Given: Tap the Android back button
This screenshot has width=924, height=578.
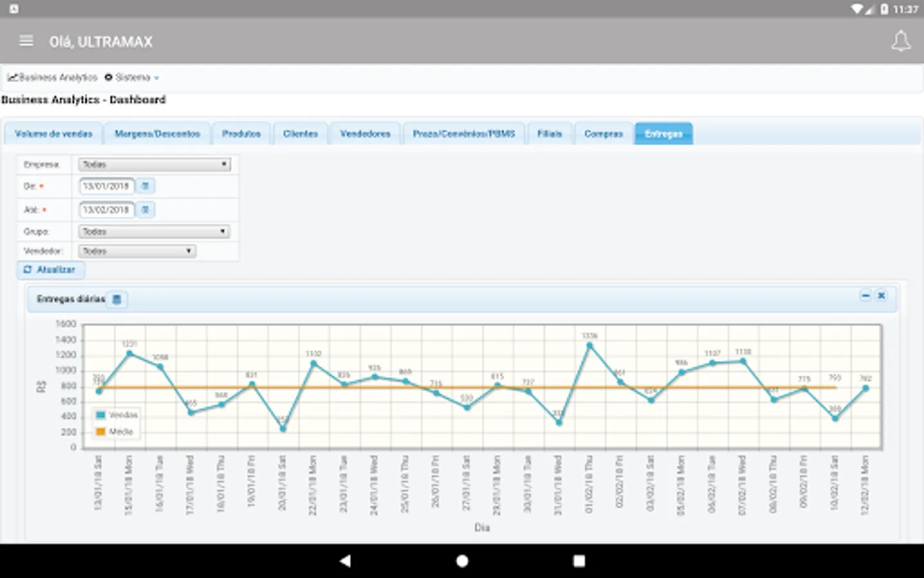Looking at the screenshot, I should pos(345,561).
